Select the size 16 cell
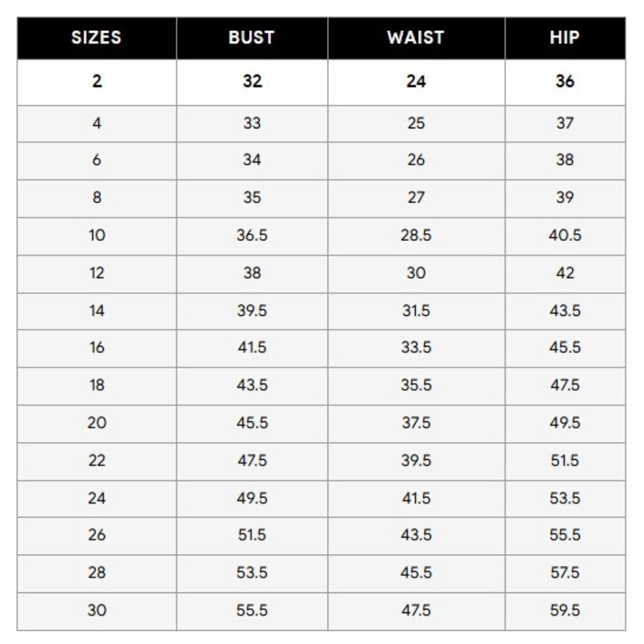Image resolution: width=644 pixels, height=644 pixels. pos(97,348)
